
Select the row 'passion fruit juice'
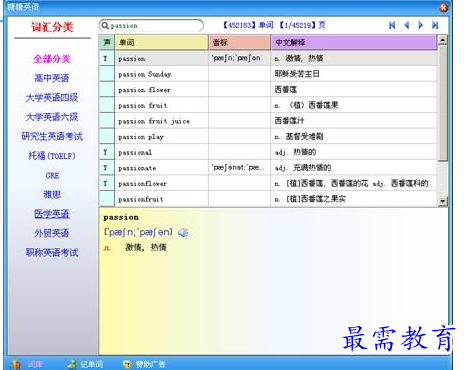(x=268, y=121)
